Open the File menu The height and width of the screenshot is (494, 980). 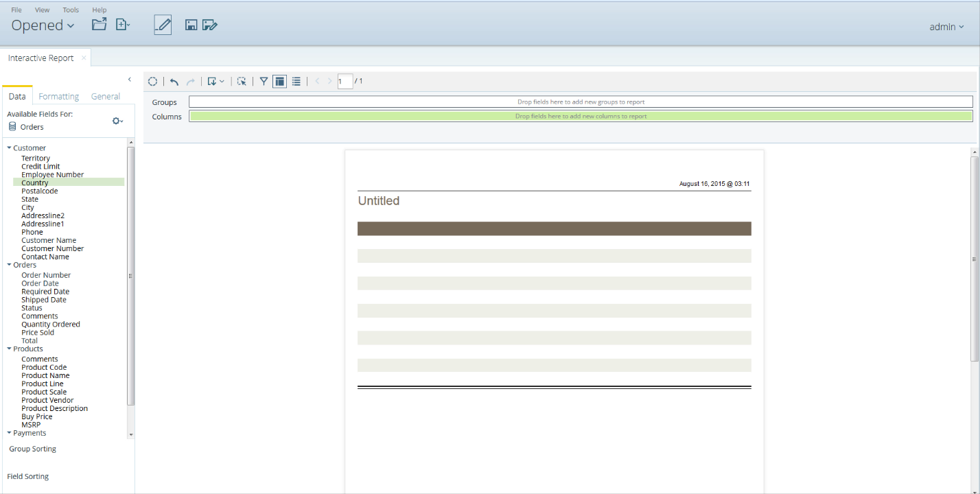(16, 10)
